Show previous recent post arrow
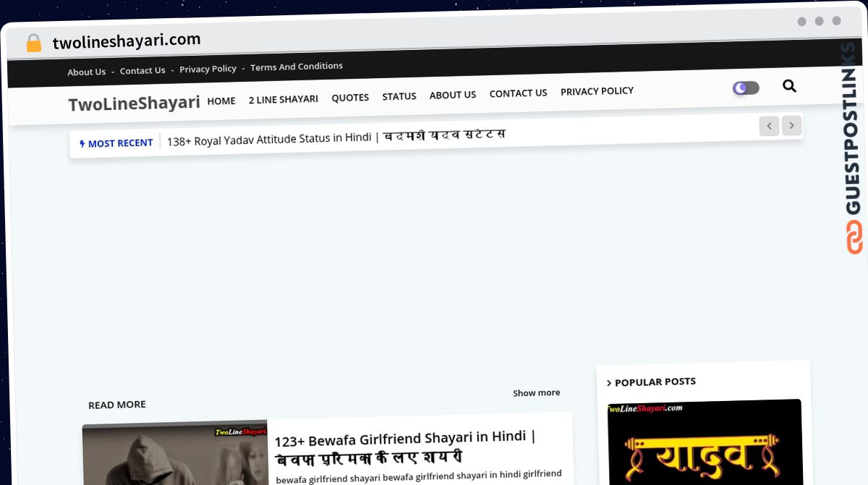Image resolution: width=868 pixels, height=485 pixels. point(769,126)
